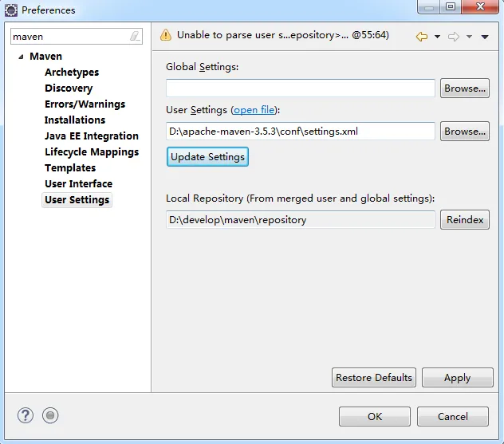Open the User Interface page
504x444 pixels.
pos(78,184)
